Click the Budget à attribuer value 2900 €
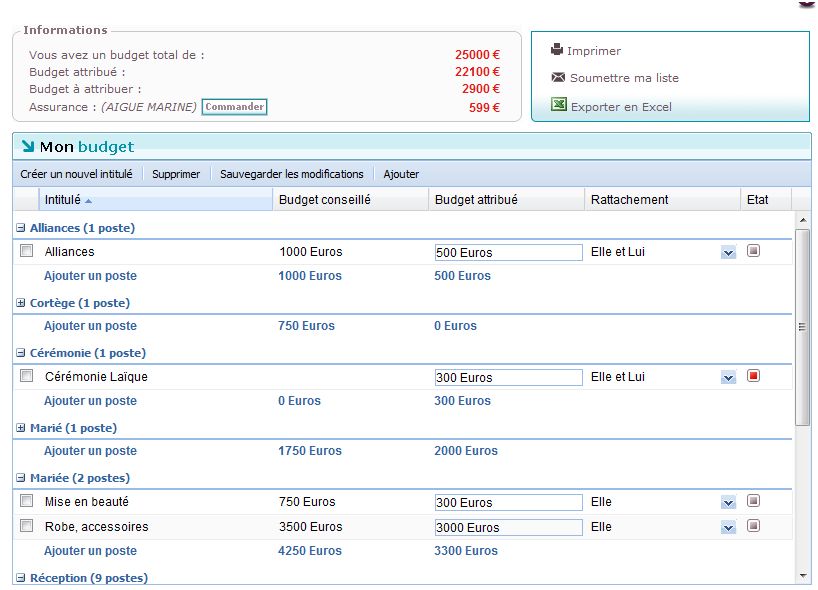Viewport: 818px width, 590px height. [480, 89]
